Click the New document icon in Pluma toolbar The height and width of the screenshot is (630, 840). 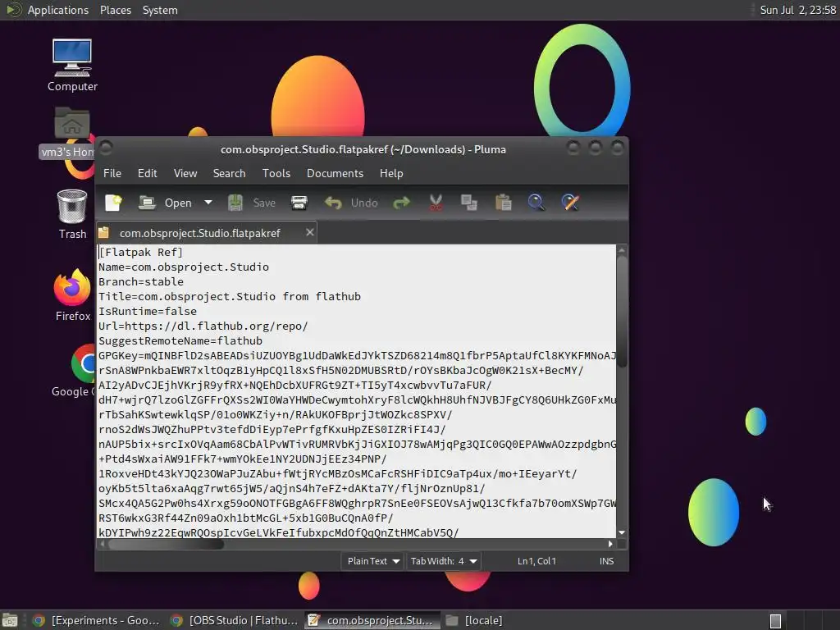point(113,203)
